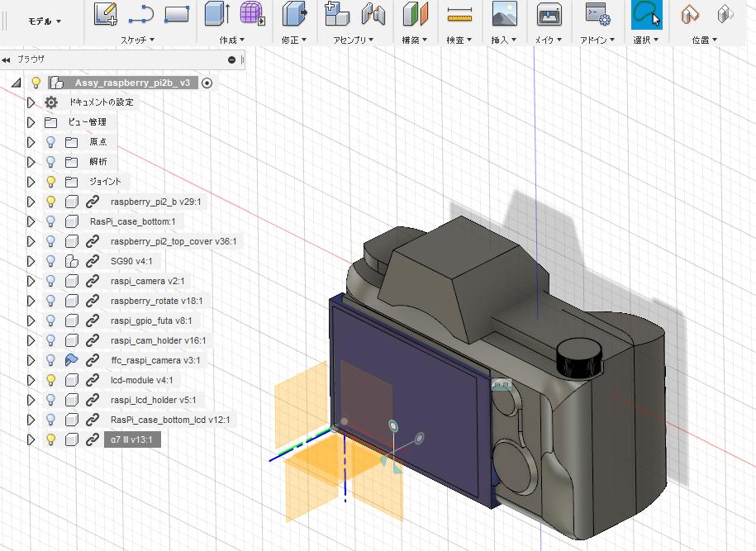Select the RasPi_case_bottom_lcd v12:1 component

tap(170, 420)
